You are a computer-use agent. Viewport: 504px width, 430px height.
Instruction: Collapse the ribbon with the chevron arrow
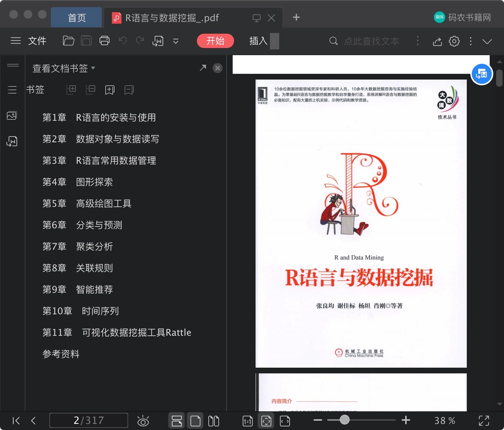[x=487, y=41]
